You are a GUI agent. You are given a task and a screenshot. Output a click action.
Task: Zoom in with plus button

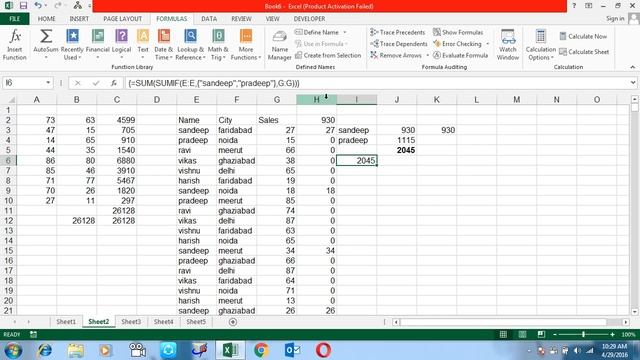pos(612,335)
